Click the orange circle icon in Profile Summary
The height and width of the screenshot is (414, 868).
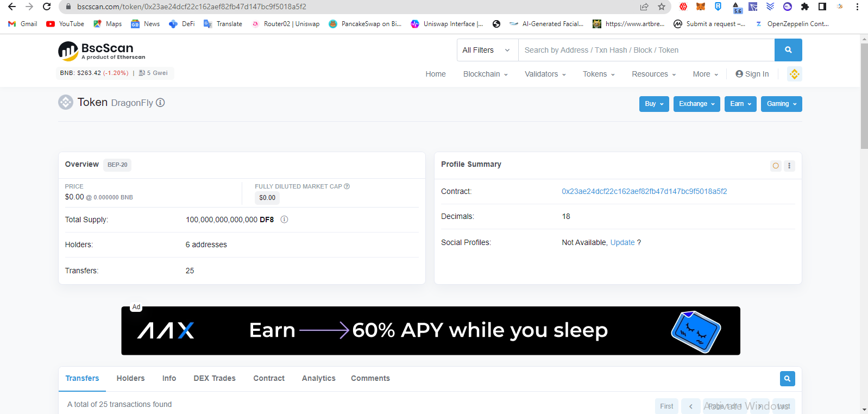(776, 166)
